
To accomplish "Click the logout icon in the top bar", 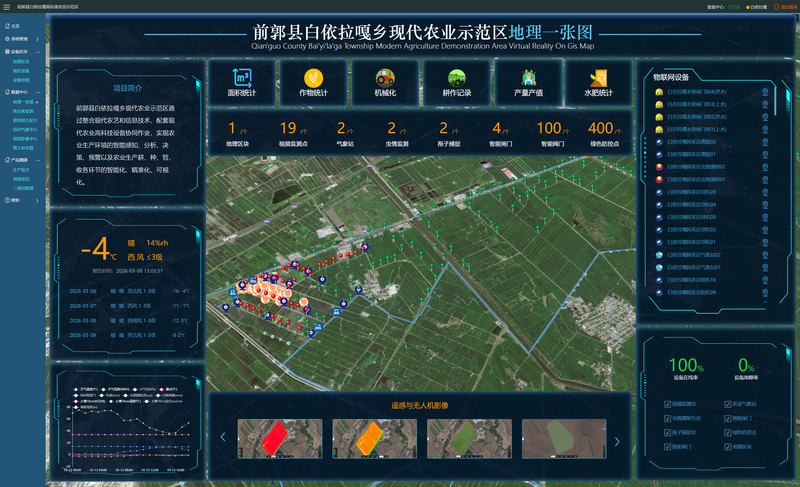I will click(777, 7).
